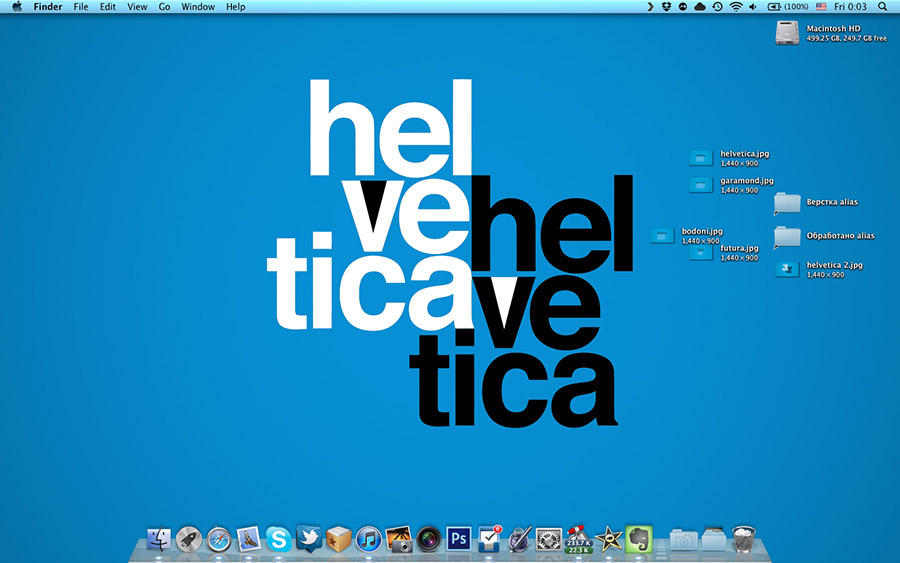900x563 pixels.
Task: Launch Safari from the Dock
Action: point(219,539)
